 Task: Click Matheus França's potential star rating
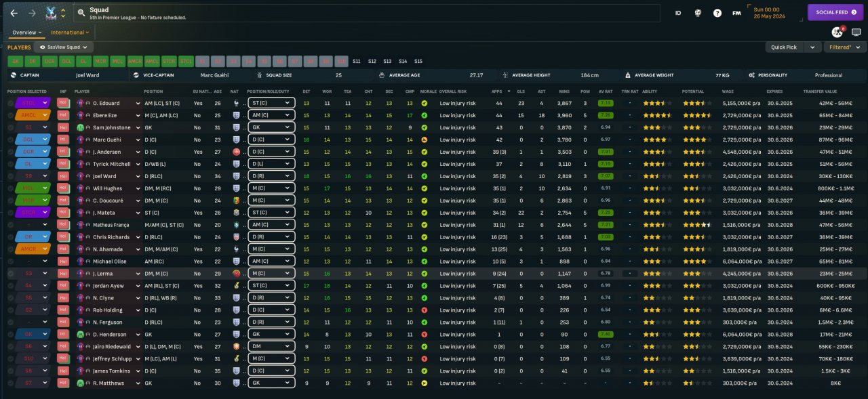pos(698,225)
